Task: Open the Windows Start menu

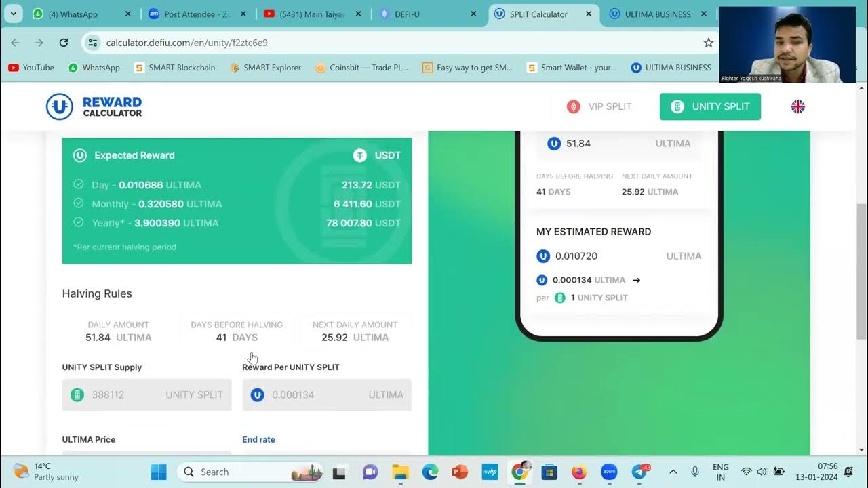Action: pyautogui.click(x=158, y=472)
